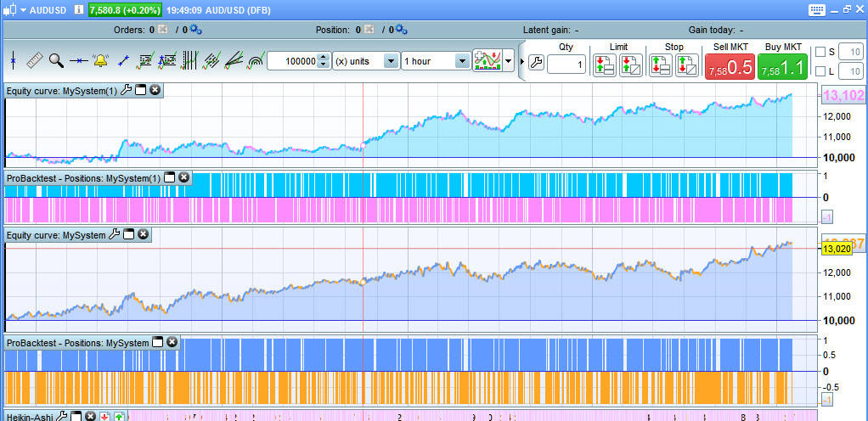Click the first Limit order icon

[x=605, y=65]
